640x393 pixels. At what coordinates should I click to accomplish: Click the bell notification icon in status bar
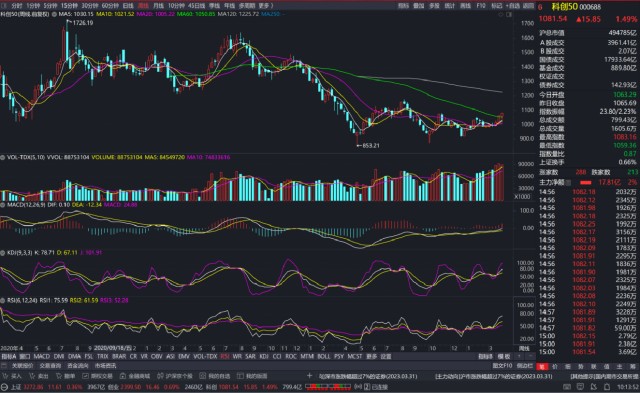pos(607,386)
